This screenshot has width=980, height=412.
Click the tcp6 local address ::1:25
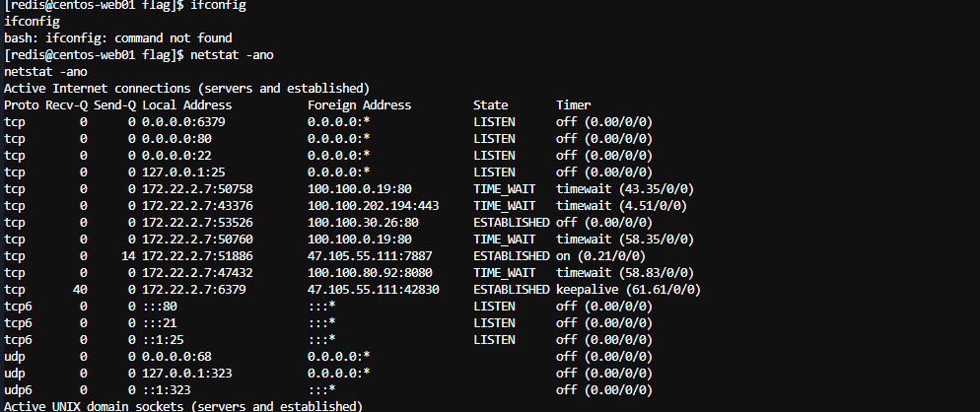pyautogui.click(x=163, y=340)
